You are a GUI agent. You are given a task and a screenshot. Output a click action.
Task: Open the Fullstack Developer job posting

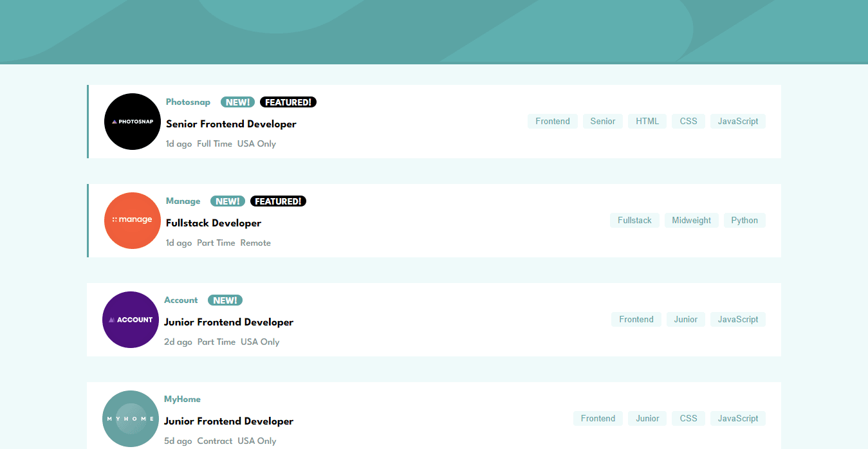click(x=213, y=223)
